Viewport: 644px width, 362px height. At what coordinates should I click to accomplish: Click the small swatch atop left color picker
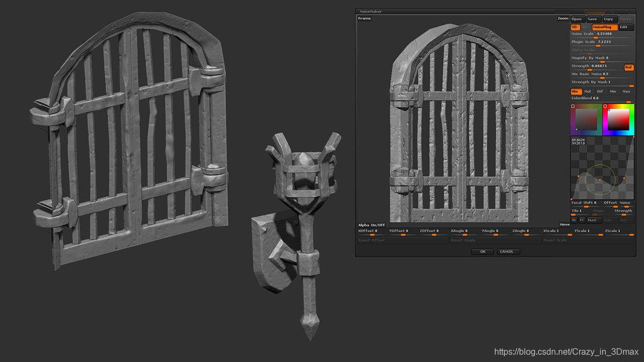coord(573,106)
